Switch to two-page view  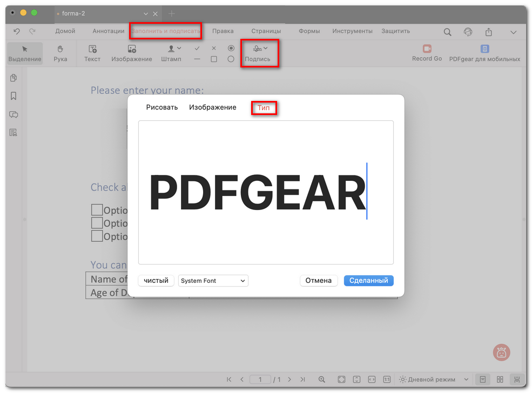point(500,380)
